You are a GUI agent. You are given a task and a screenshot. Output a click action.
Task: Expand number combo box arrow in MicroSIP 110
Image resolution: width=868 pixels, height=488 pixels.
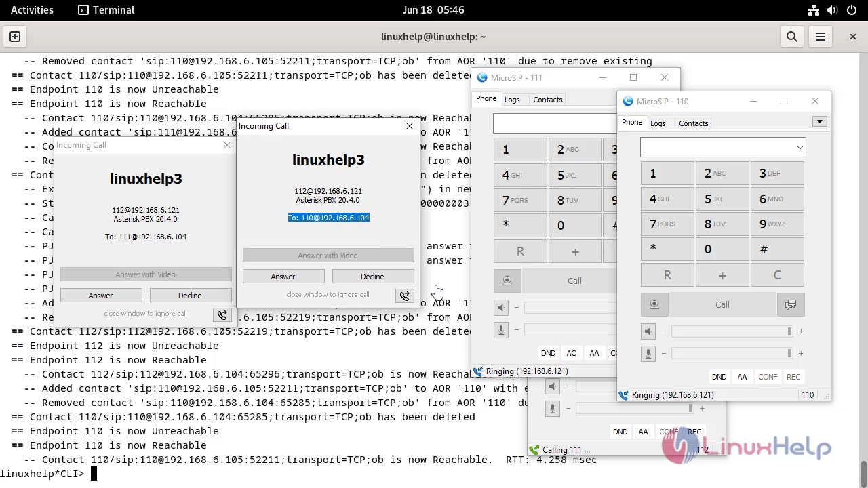[x=800, y=147]
